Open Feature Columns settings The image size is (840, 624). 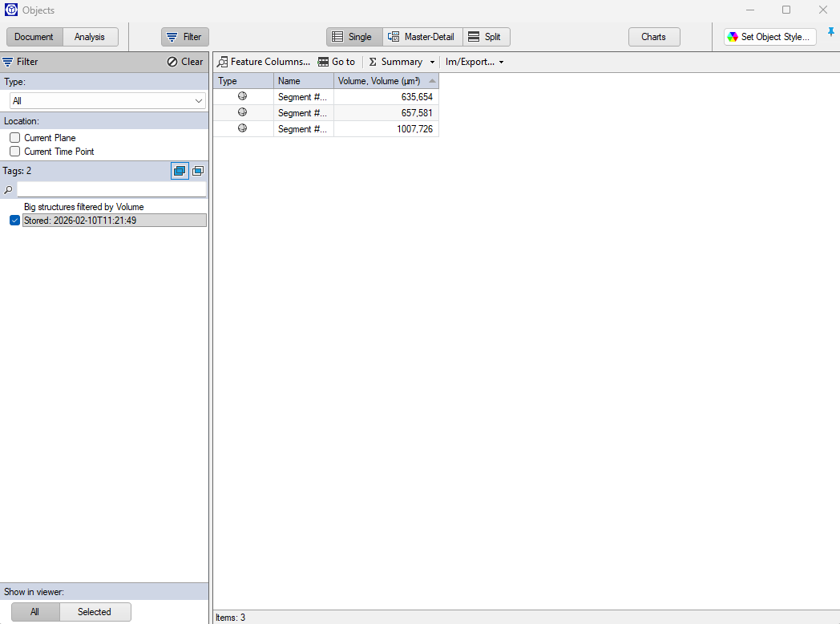tap(264, 61)
